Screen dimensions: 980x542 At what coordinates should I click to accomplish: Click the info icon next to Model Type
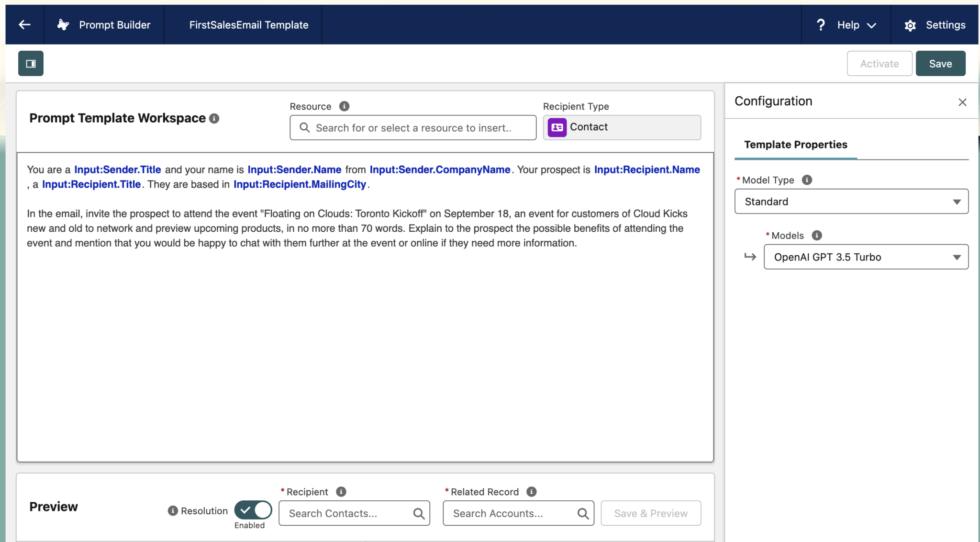point(807,180)
